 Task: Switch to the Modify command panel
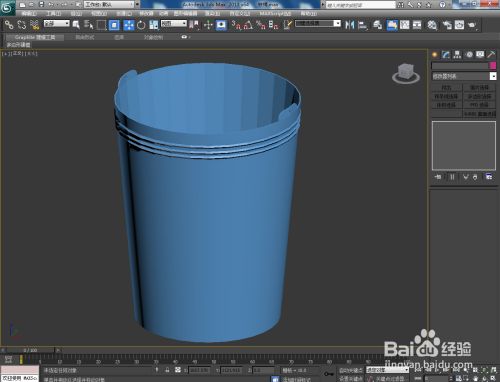pos(446,54)
